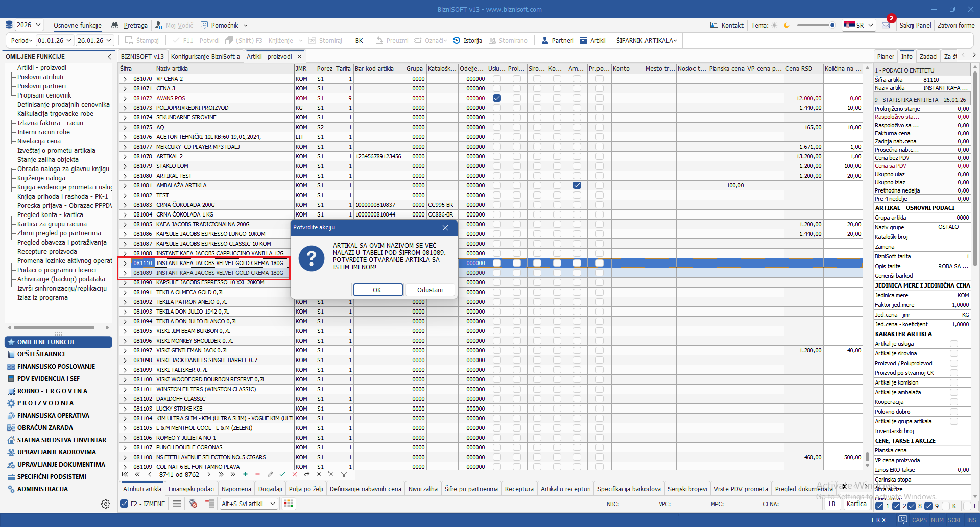The image size is (980, 527).
Task: Confirm the dialog with OK
Action: 377,290
